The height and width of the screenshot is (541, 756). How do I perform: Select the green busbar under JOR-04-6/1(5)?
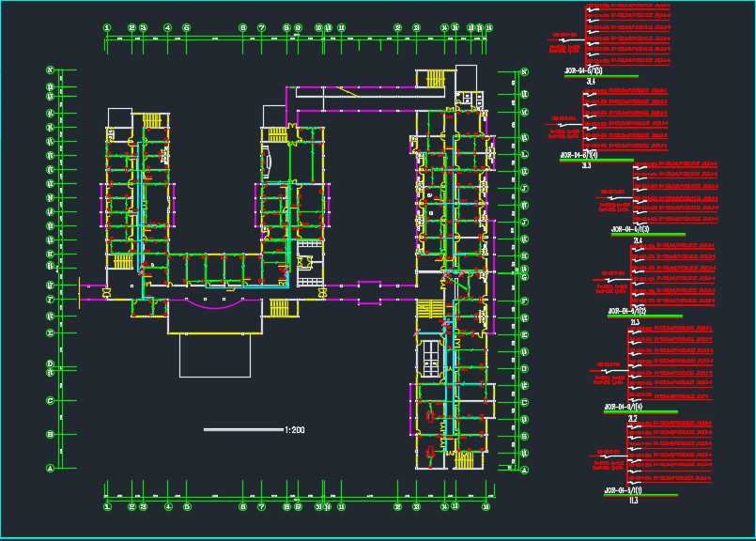click(x=601, y=76)
